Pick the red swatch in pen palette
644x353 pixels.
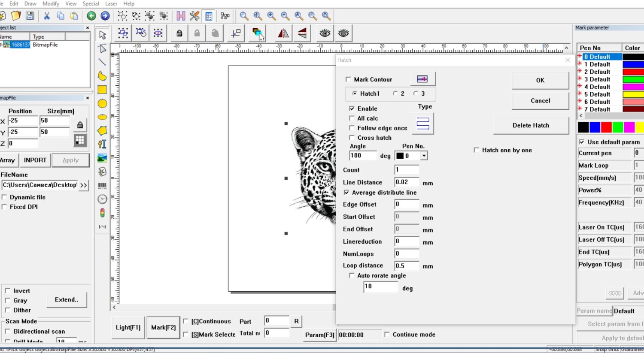pyautogui.click(x=606, y=127)
